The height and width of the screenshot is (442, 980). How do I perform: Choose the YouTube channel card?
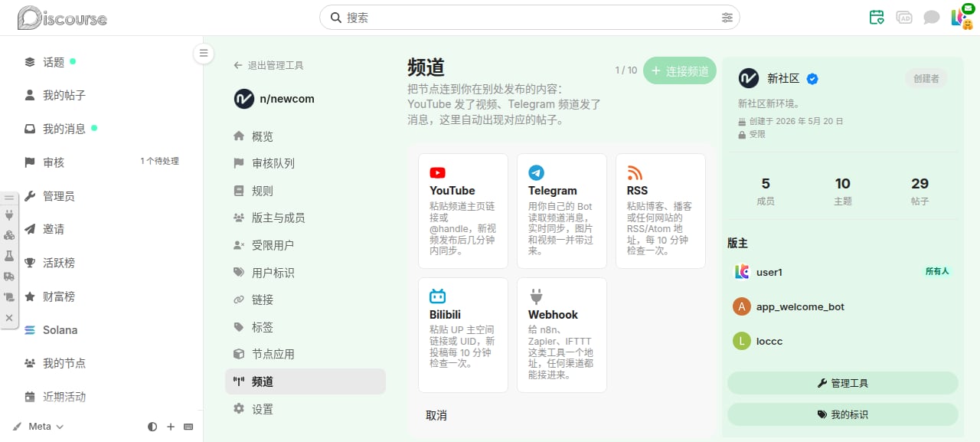(x=463, y=211)
